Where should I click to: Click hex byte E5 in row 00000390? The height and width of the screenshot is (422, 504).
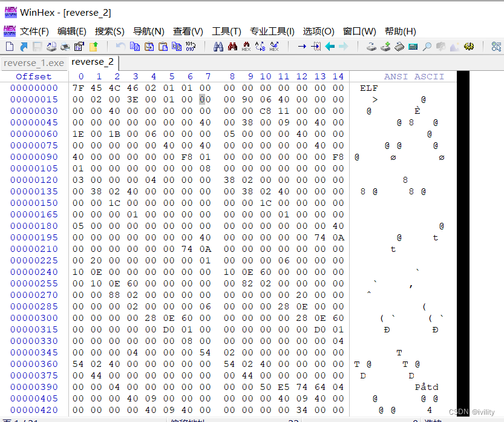pyautogui.click(x=284, y=387)
